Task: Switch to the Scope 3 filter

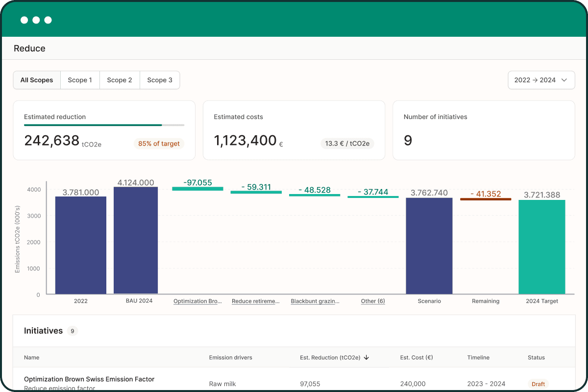Action: (160, 80)
